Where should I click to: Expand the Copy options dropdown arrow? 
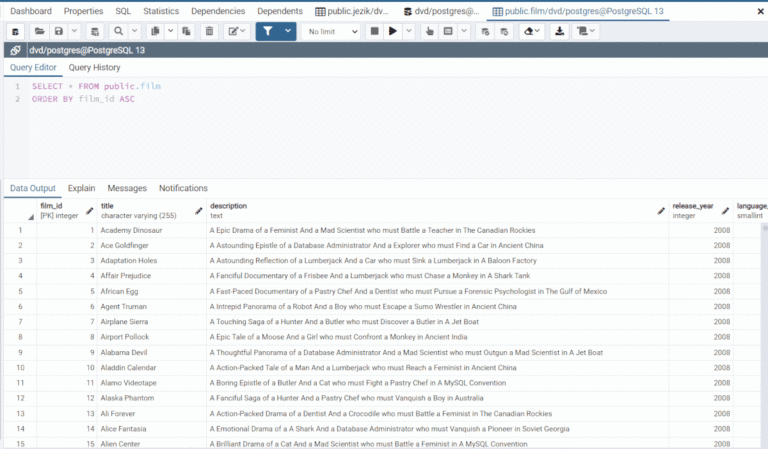[x=170, y=32]
